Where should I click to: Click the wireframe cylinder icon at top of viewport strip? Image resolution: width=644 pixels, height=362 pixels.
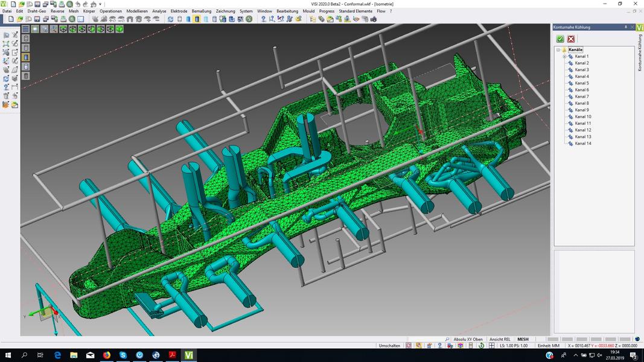[x=25, y=38]
